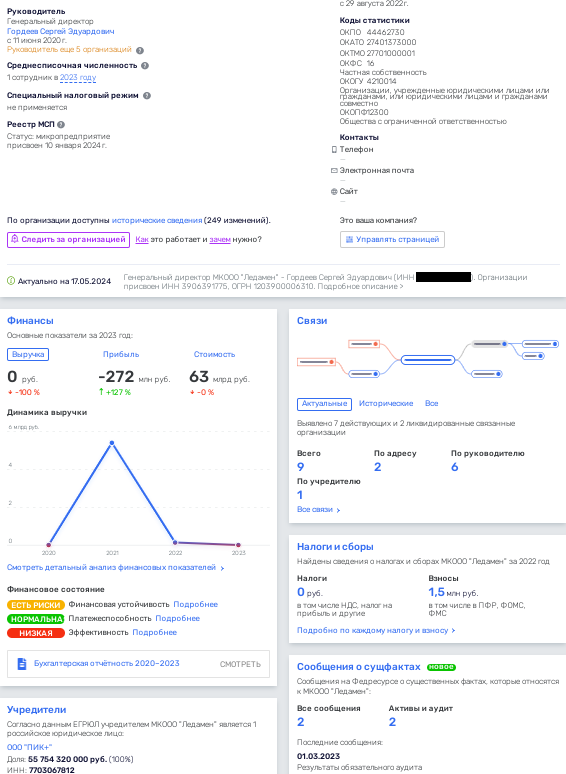Open the Налоги и сборы heading

(335, 547)
